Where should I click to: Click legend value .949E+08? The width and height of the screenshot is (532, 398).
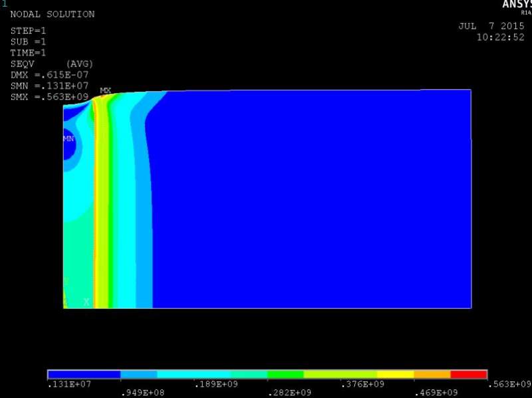pyautogui.click(x=142, y=393)
